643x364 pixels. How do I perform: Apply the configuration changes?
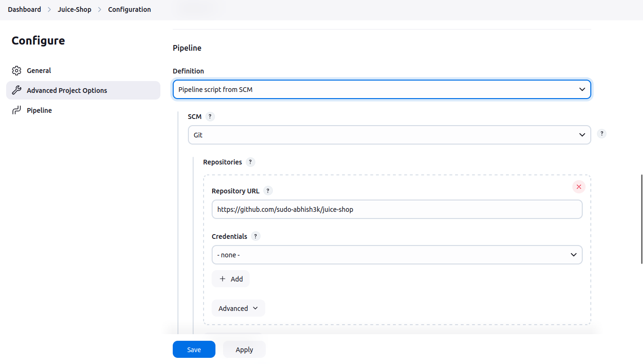[244, 350]
